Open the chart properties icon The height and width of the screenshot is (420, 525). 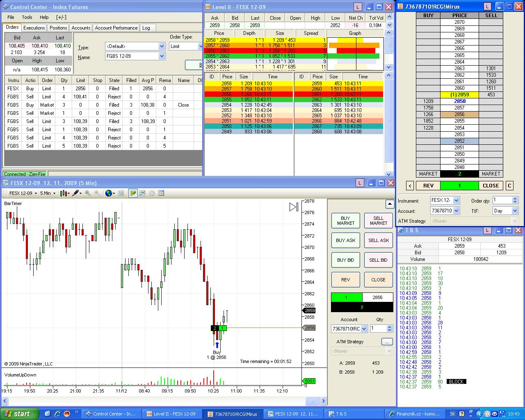tap(161, 193)
